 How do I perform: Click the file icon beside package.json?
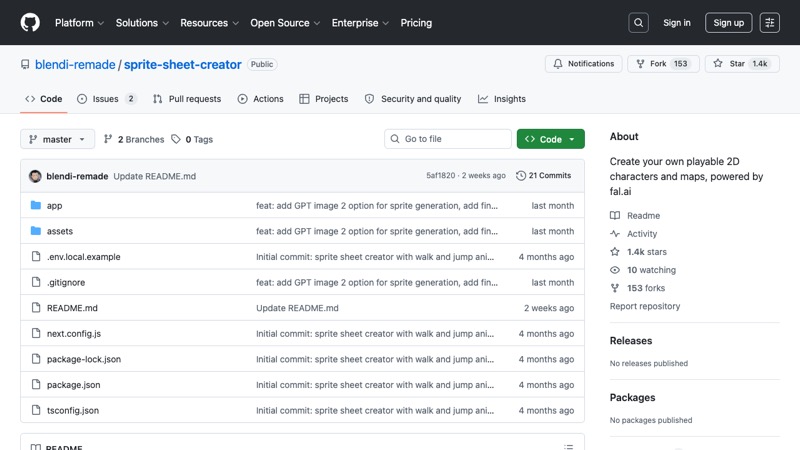point(36,384)
